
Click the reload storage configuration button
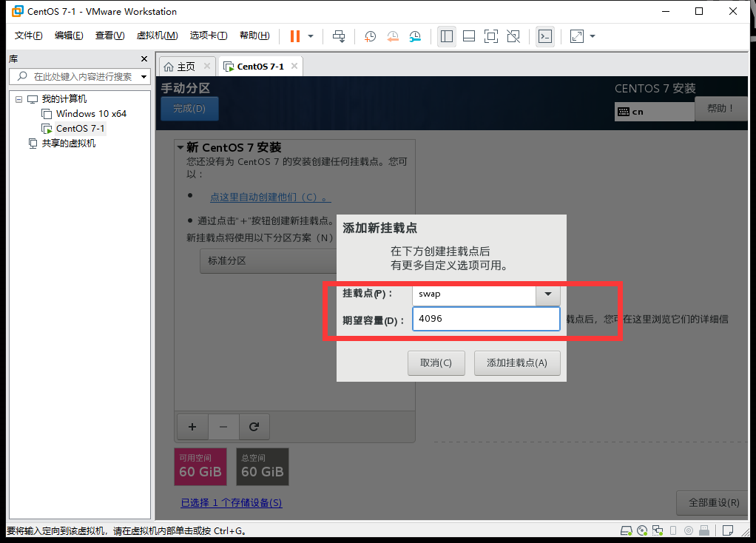click(254, 427)
